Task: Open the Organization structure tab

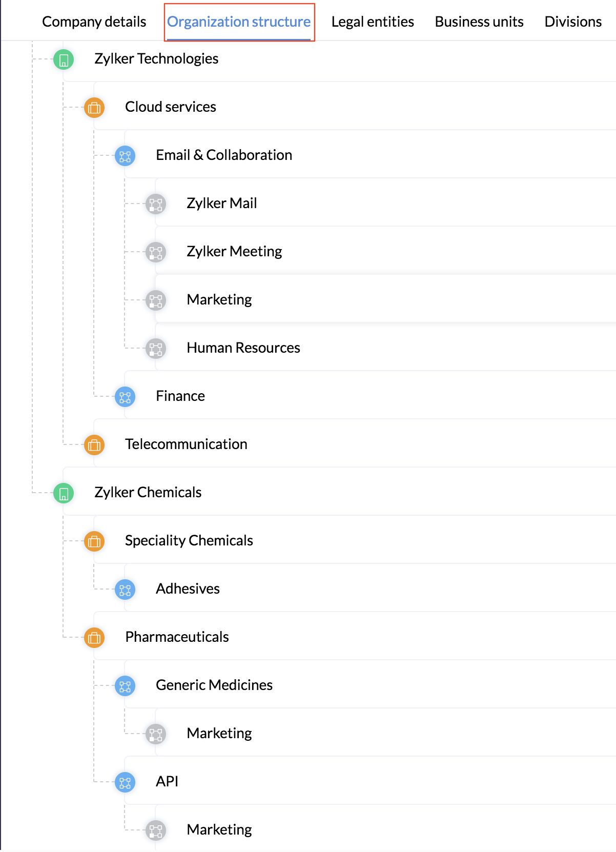Action: (x=239, y=22)
